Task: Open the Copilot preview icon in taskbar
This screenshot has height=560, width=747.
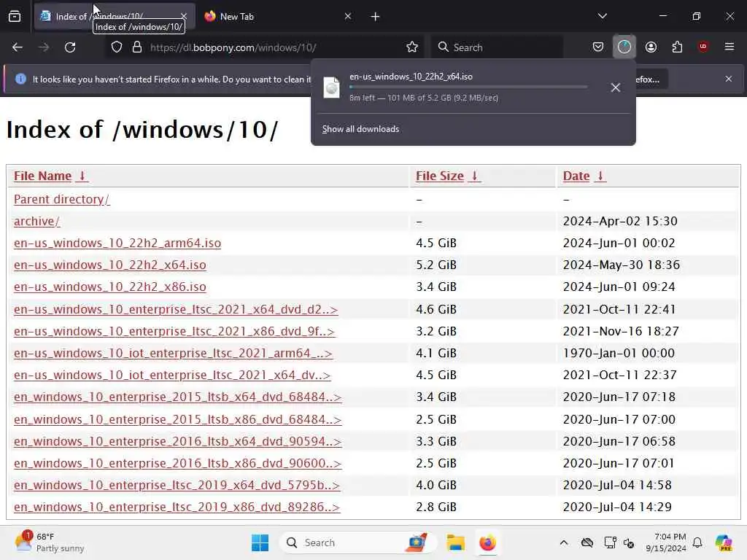Action: coord(724,542)
